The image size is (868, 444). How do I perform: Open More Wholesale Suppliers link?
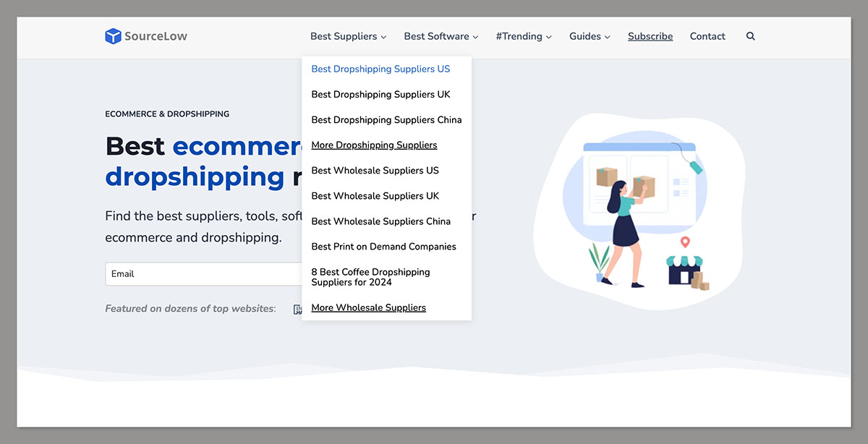coord(368,308)
